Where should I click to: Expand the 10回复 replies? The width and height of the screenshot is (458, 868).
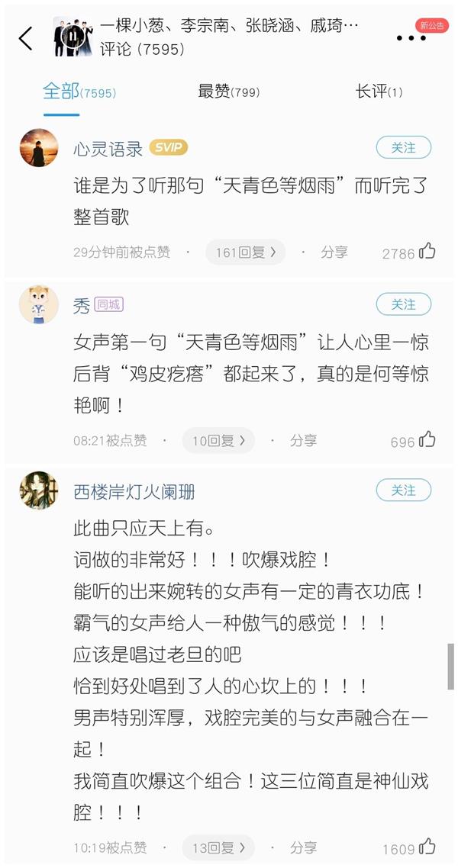coord(218,441)
